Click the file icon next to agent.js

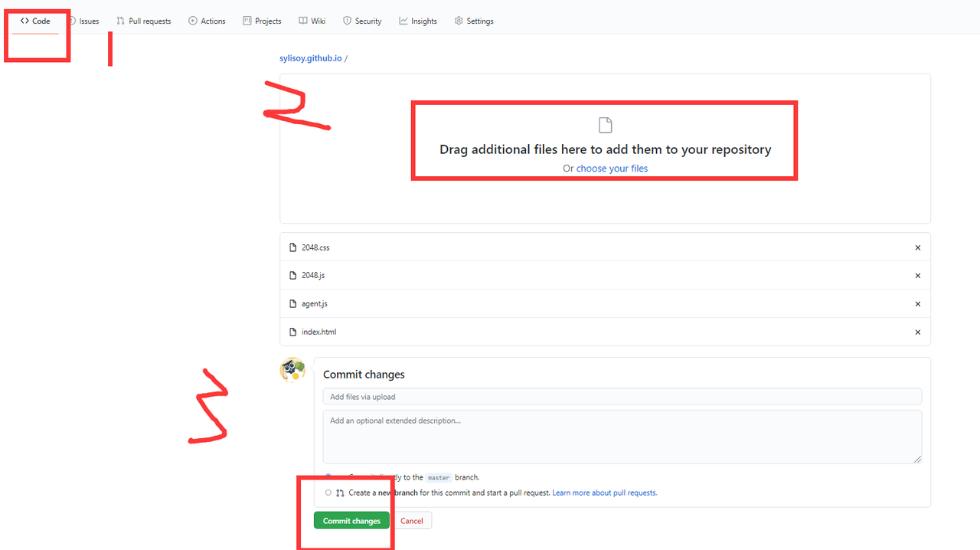tap(292, 303)
